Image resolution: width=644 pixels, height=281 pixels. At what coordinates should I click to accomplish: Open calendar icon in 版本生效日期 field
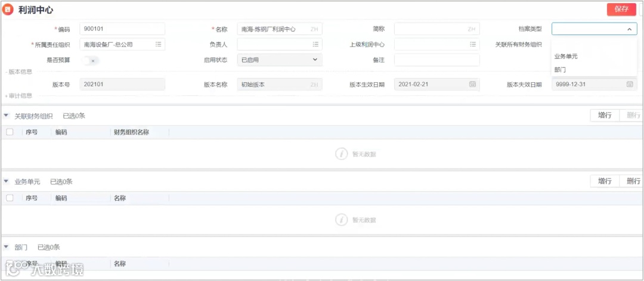[473, 84]
